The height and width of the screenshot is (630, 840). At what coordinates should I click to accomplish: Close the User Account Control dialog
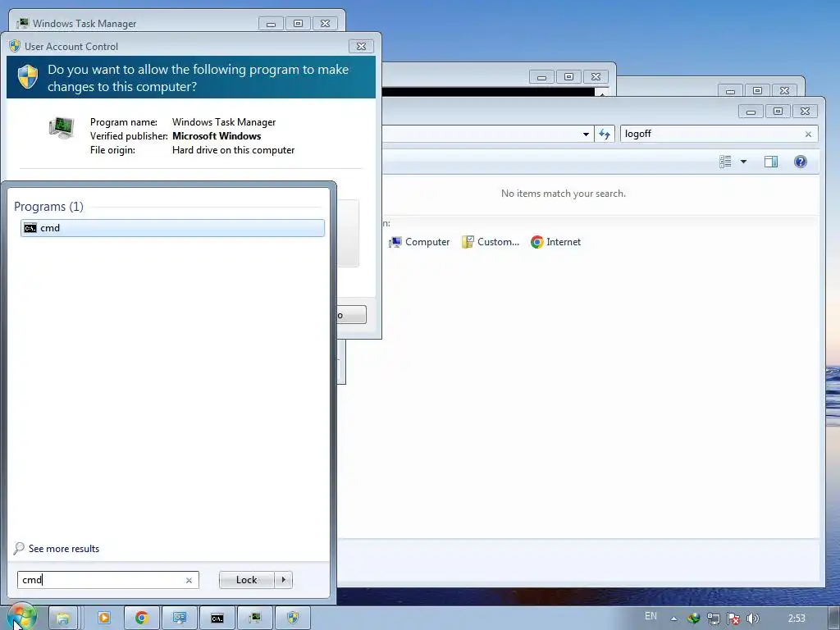tap(361, 46)
